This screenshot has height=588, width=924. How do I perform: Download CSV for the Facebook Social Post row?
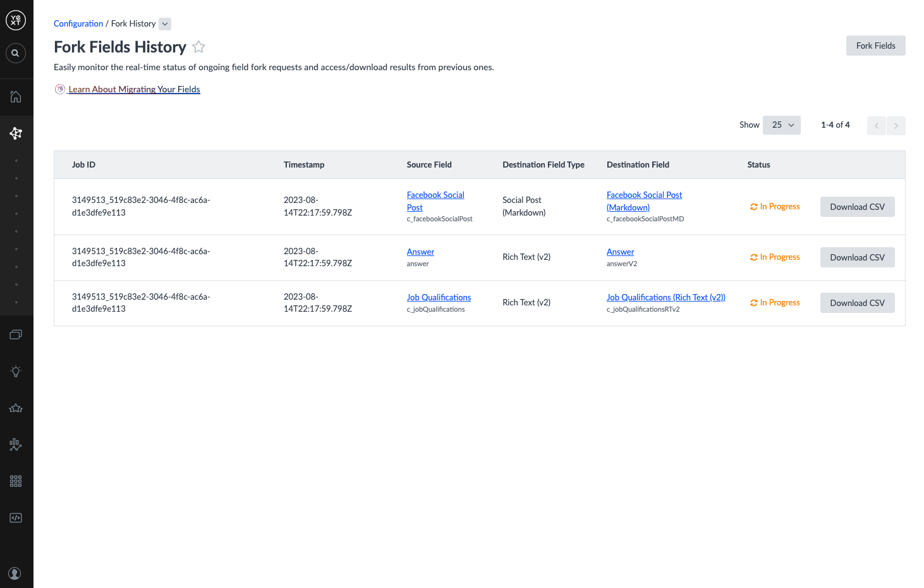coord(858,207)
